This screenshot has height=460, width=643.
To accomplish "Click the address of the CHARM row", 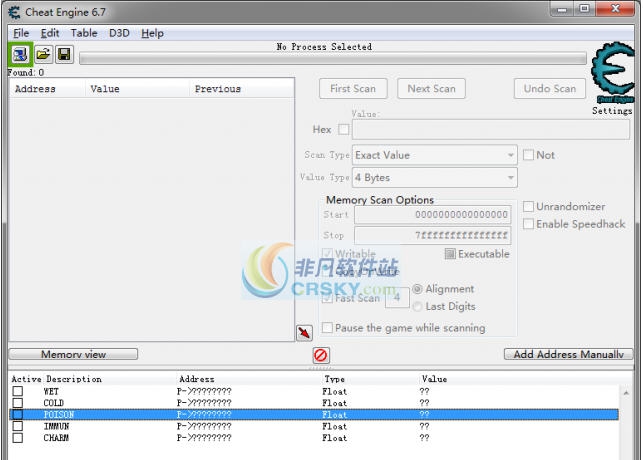I will click(204, 438).
